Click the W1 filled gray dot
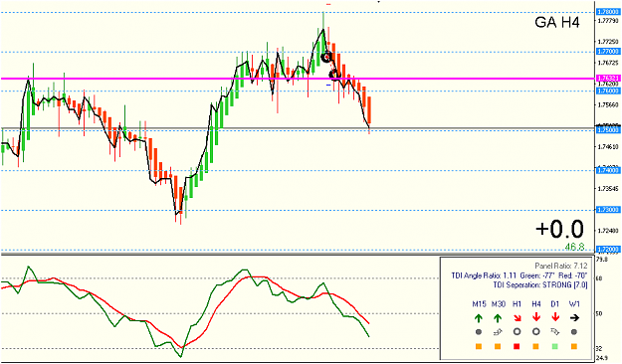The width and height of the screenshot is (622, 364). (x=573, y=332)
